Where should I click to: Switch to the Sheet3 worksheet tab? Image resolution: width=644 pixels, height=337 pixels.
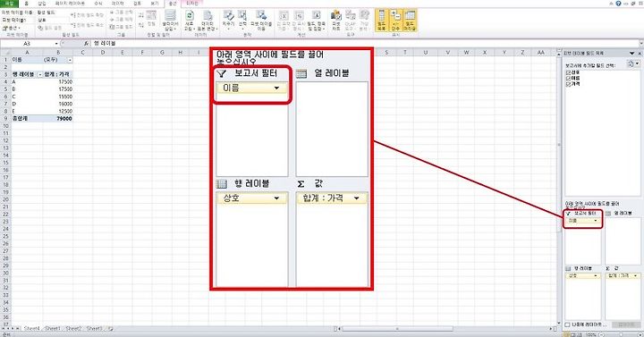click(94, 328)
